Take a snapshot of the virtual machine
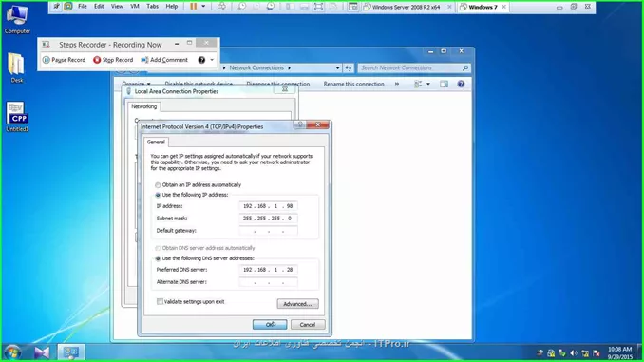 point(242,6)
